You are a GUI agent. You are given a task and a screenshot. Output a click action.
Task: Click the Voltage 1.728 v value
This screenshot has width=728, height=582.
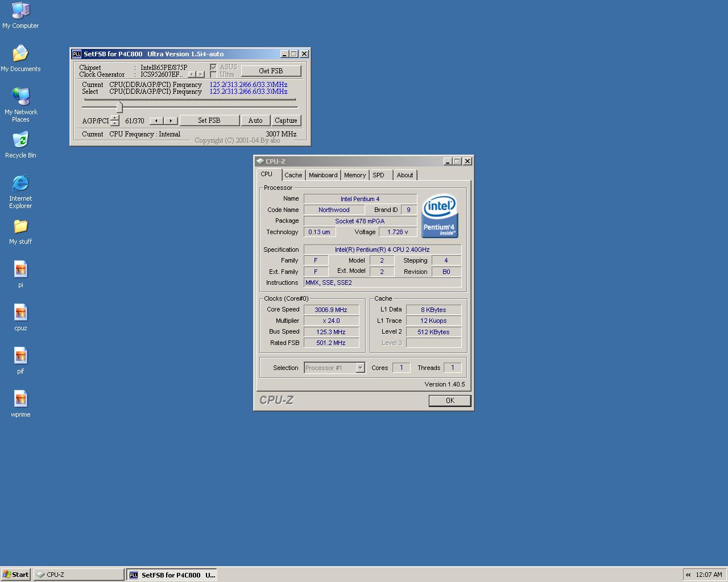point(398,232)
